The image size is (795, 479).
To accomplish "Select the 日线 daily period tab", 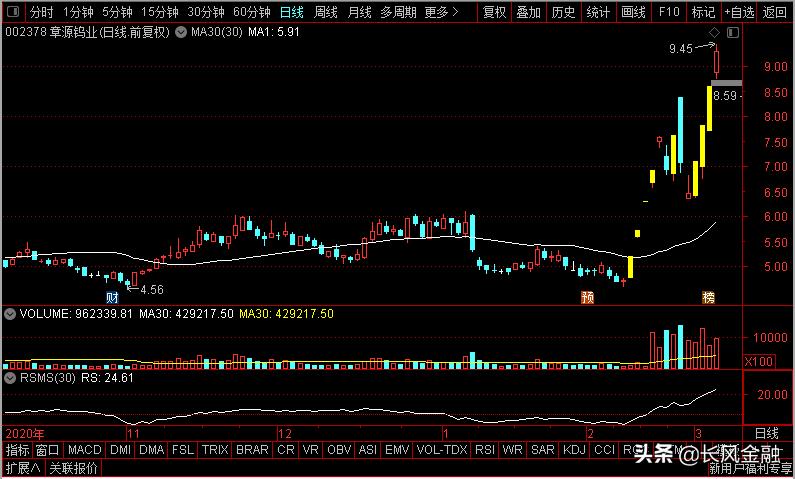I will (292, 12).
